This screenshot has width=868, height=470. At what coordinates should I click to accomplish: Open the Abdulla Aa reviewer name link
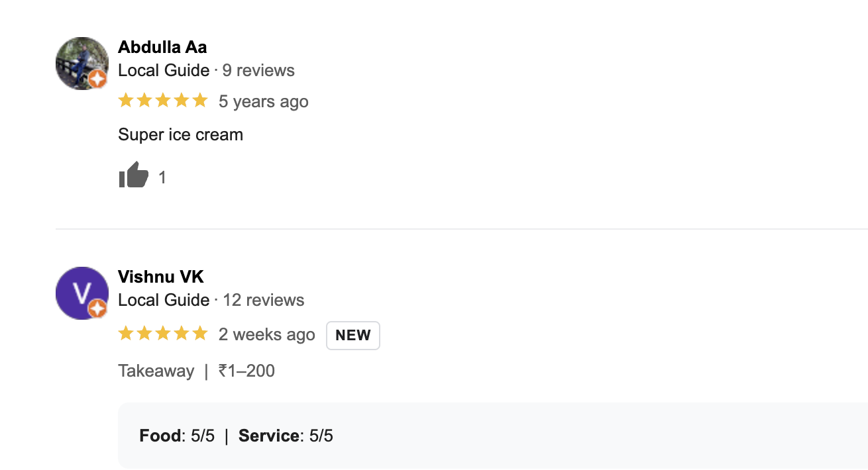point(162,47)
